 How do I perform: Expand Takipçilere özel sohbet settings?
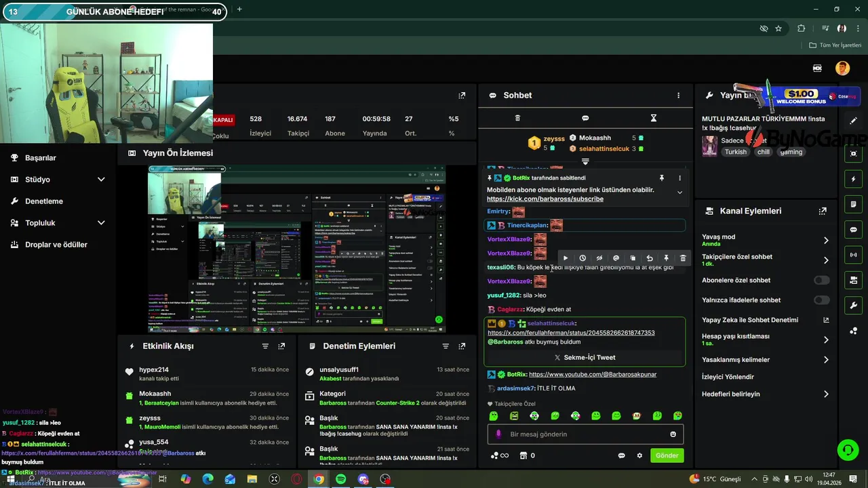[826, 260]
